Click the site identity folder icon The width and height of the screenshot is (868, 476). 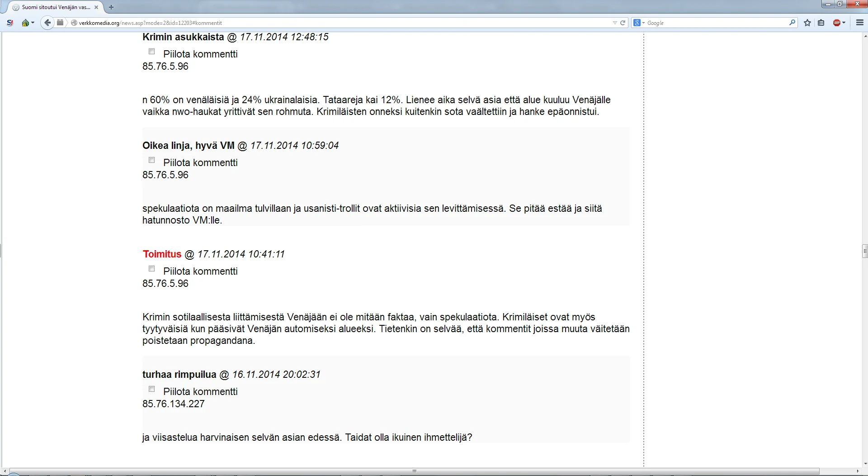coord(60,23)
